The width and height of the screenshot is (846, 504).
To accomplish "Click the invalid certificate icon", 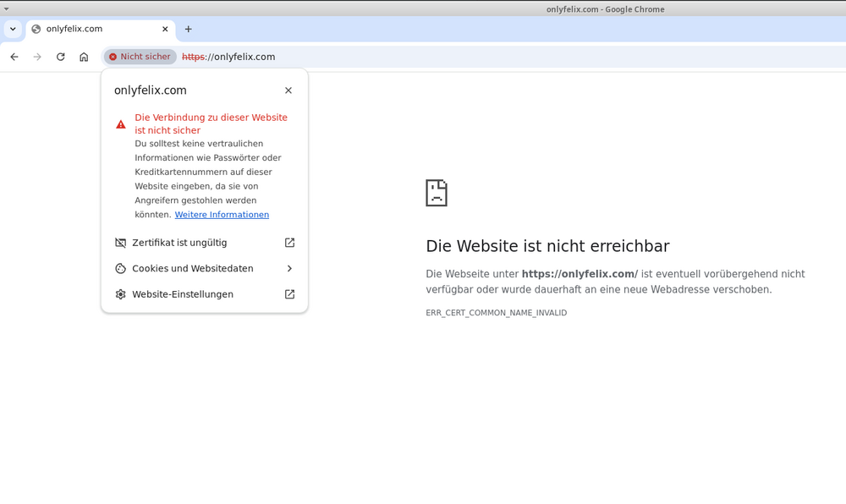I will [120, 243].
